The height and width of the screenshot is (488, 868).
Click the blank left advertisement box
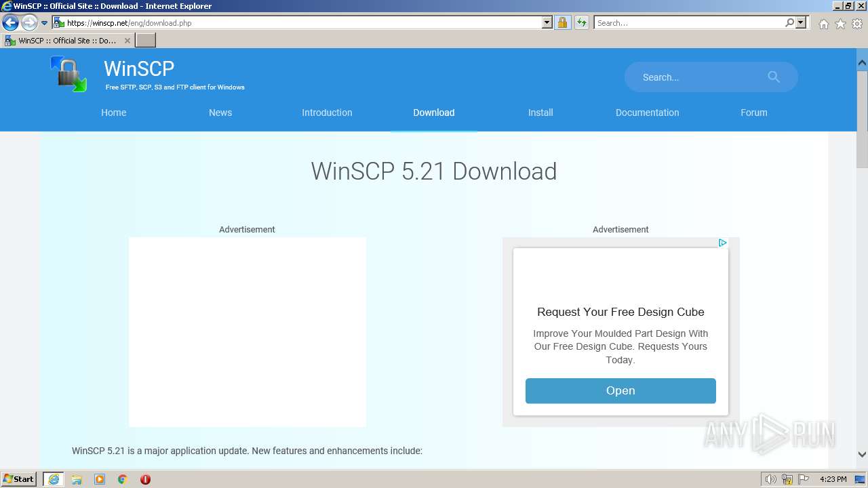coord(248,332)
